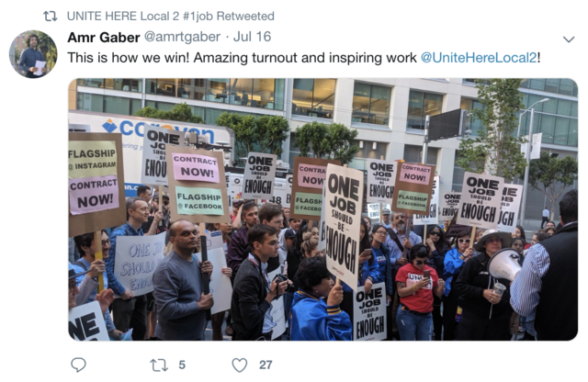The width and height of the screenshot is (588, 382).
Task: Click the person in the red shirt in photo
Action: tap(417, 292)
